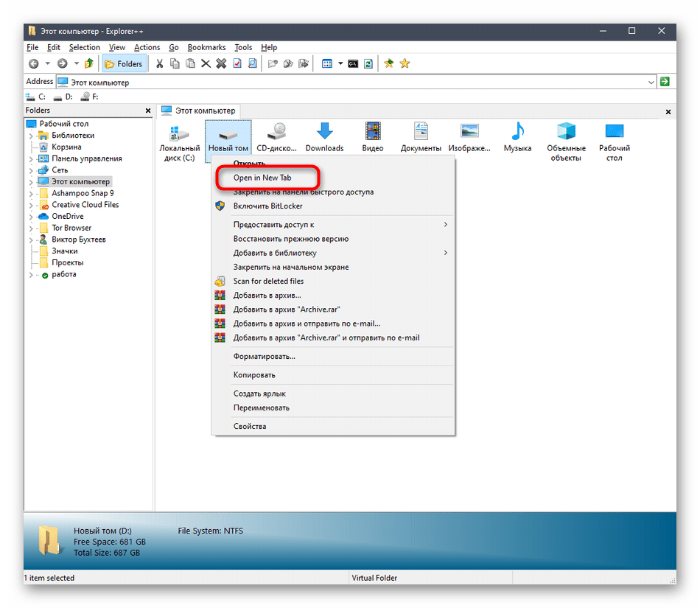Toggle the Folders pane button

tap(124, 64)
